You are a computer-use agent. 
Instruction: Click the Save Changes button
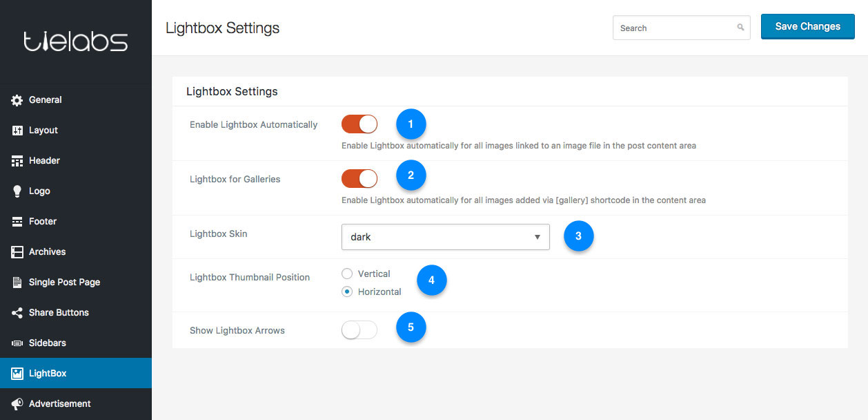808,26
